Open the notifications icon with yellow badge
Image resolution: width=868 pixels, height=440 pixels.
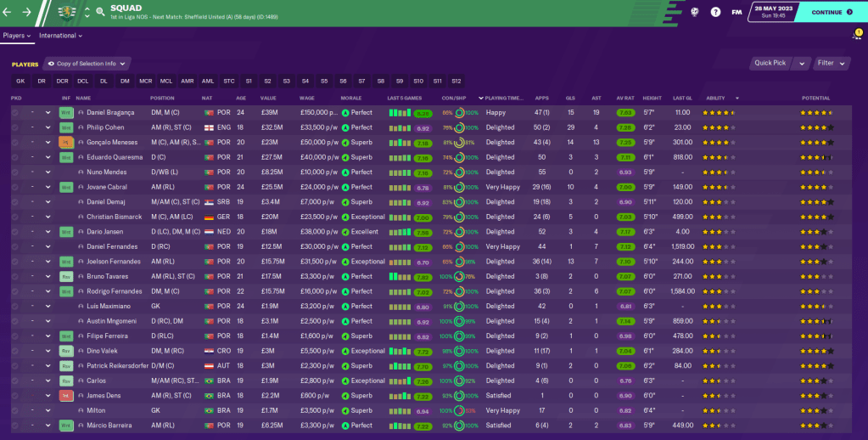click(856, 35)
